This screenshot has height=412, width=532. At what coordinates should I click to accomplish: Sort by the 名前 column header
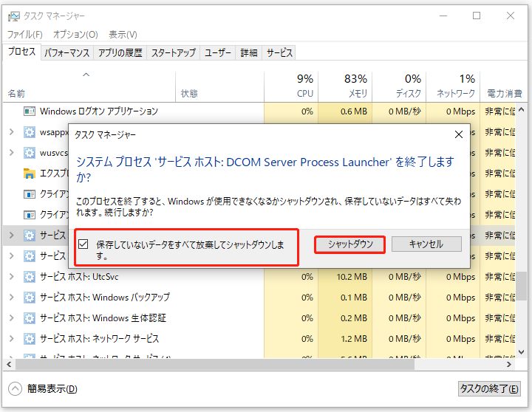point(89,87)
